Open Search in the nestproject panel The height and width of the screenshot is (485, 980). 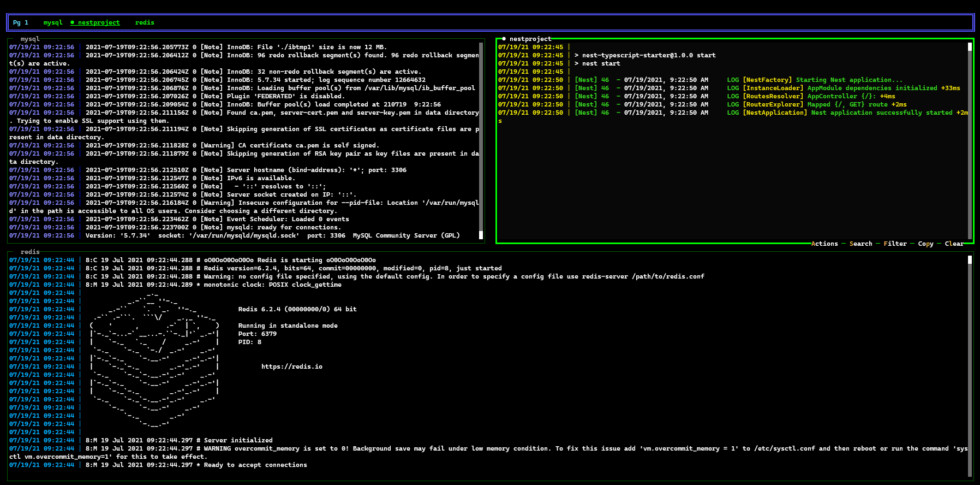861,244
